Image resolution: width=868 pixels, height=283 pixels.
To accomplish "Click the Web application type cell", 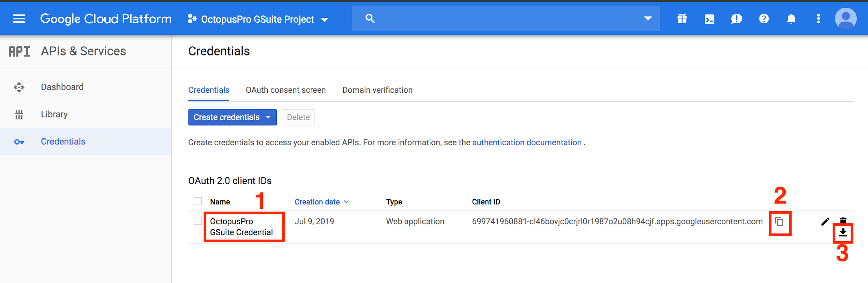I will pyautogui.click(x=415, y=221).
